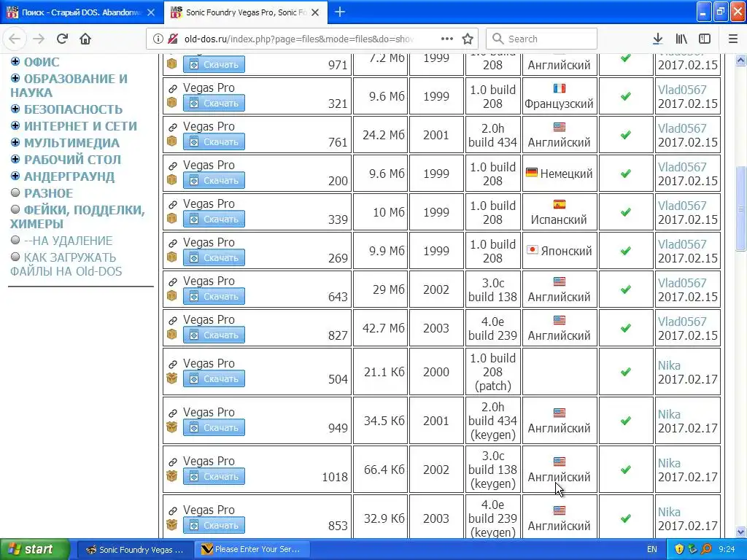Open the РАЗНОЕ category link
Image resolution: width=747 pixels, height=560 pixels.
coord(49,193)
